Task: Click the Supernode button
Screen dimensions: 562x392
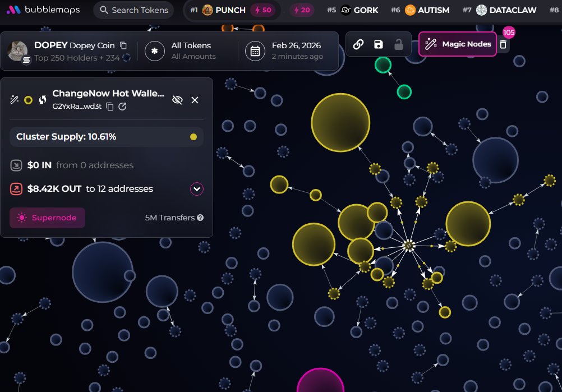Action: 47,218
